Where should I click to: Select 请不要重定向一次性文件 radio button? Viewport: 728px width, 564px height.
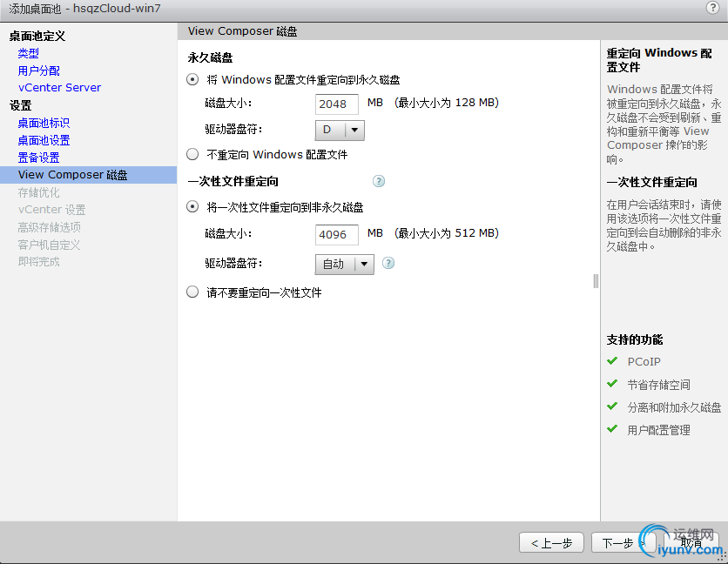[192, 292]
